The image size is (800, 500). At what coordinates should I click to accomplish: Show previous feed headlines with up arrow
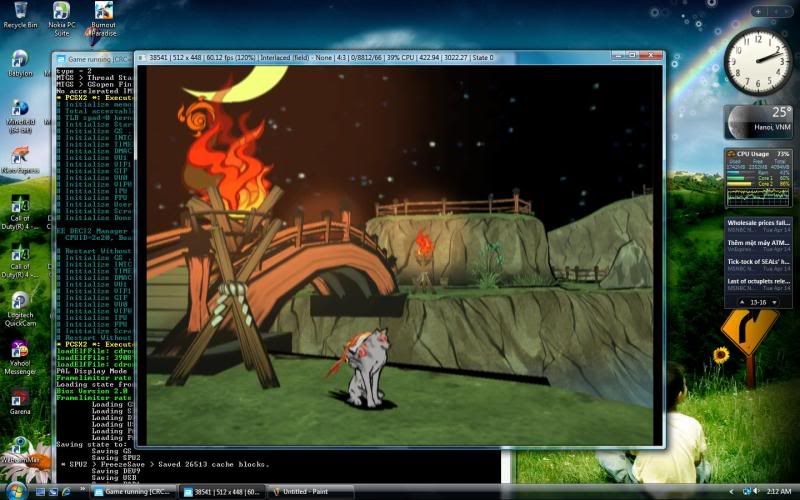742,302
